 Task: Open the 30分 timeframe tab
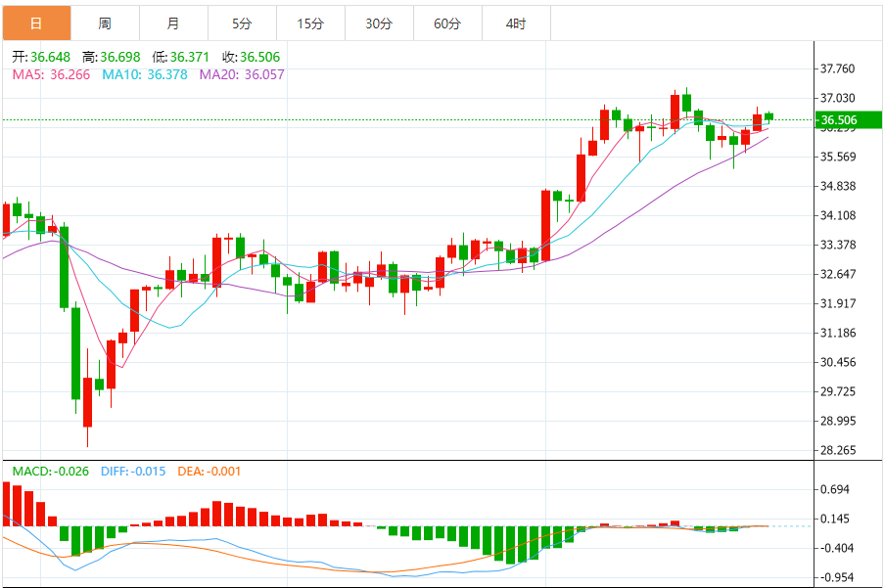[379, 23]
